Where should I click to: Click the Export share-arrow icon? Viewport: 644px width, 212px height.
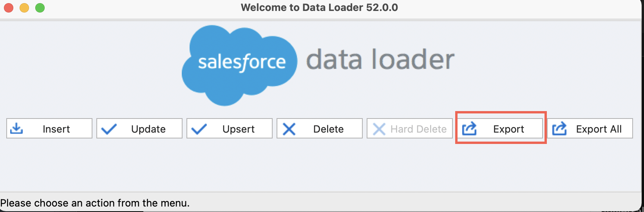coord(469,128)
